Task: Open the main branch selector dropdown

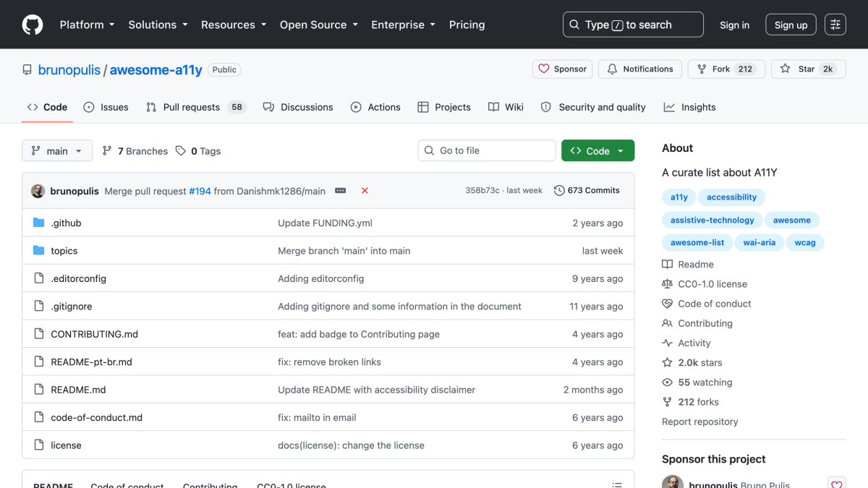Action: click(x=57, y=150)
